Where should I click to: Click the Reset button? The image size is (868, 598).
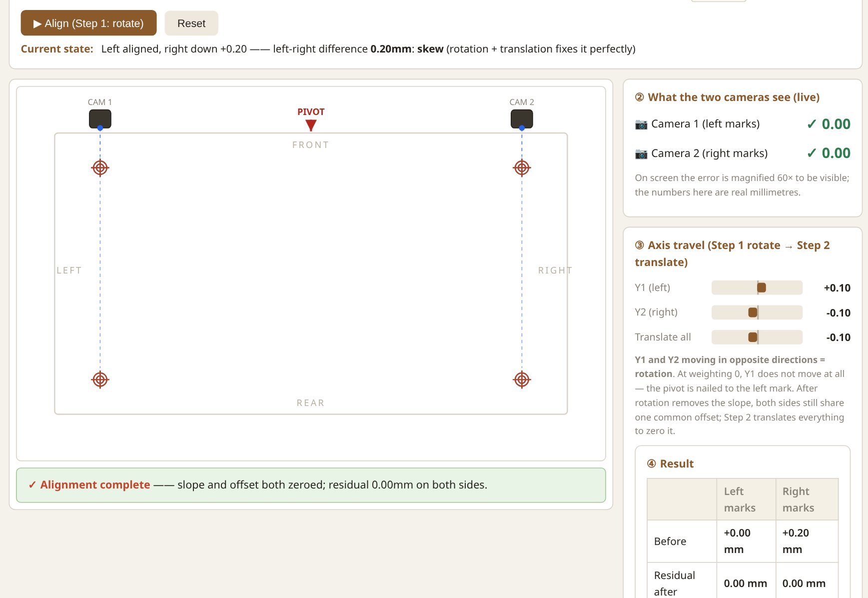tap(191, 23)
